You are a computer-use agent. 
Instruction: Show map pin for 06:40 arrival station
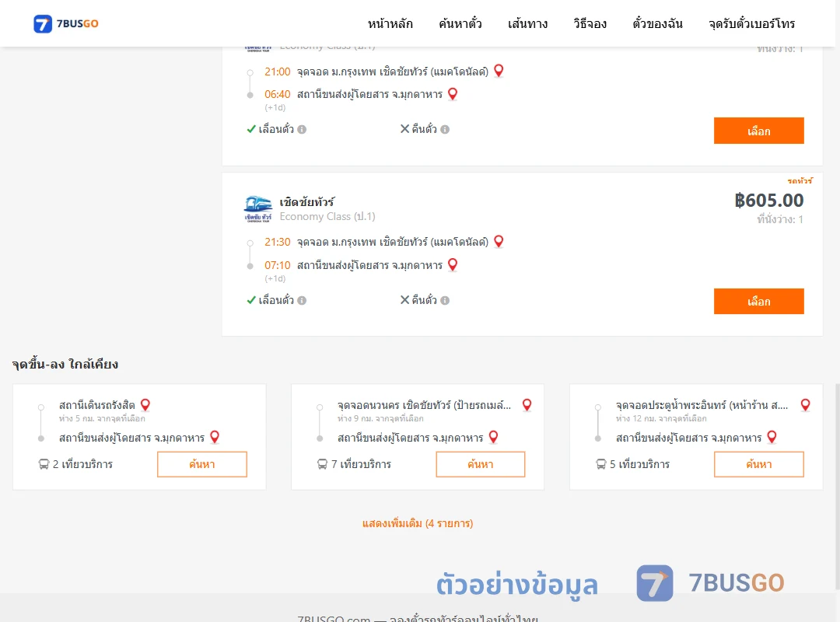click(453, 94)
